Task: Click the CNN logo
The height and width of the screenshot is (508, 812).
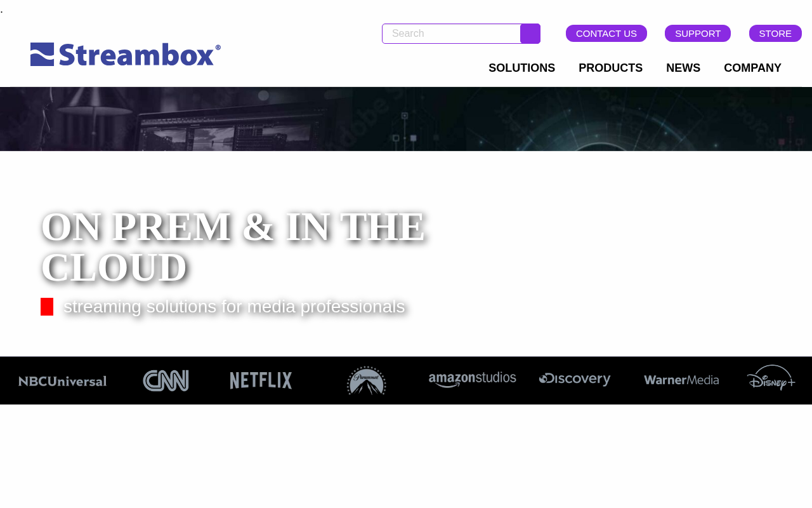Action: tap(166, 380)
